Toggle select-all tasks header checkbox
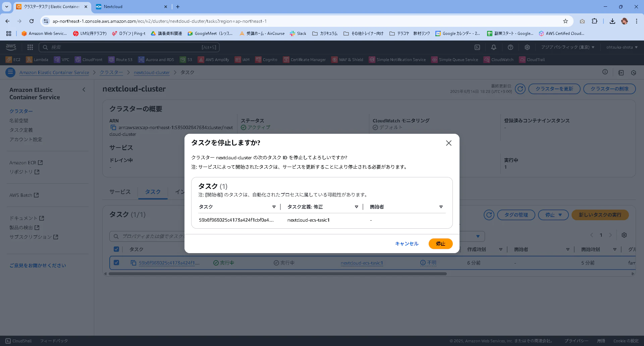 pyautogui.click(x=116, y=249)
